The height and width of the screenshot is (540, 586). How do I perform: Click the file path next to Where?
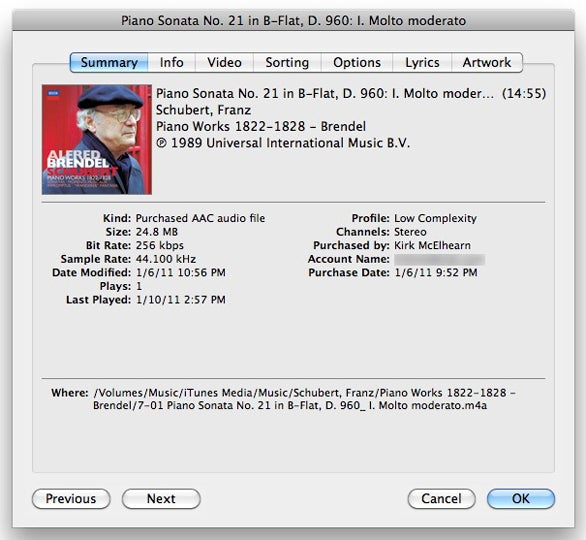click(x=304, y=399)
